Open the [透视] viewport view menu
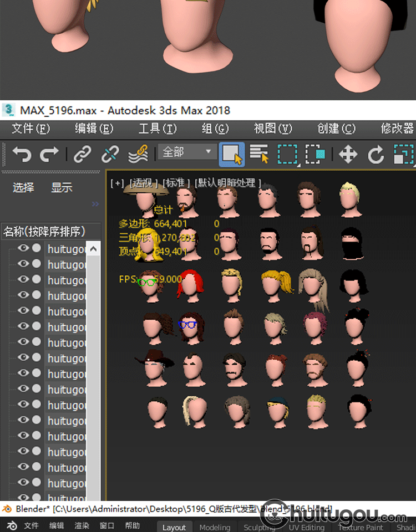This screenshot has height=532, width=416. click(144, 183)
